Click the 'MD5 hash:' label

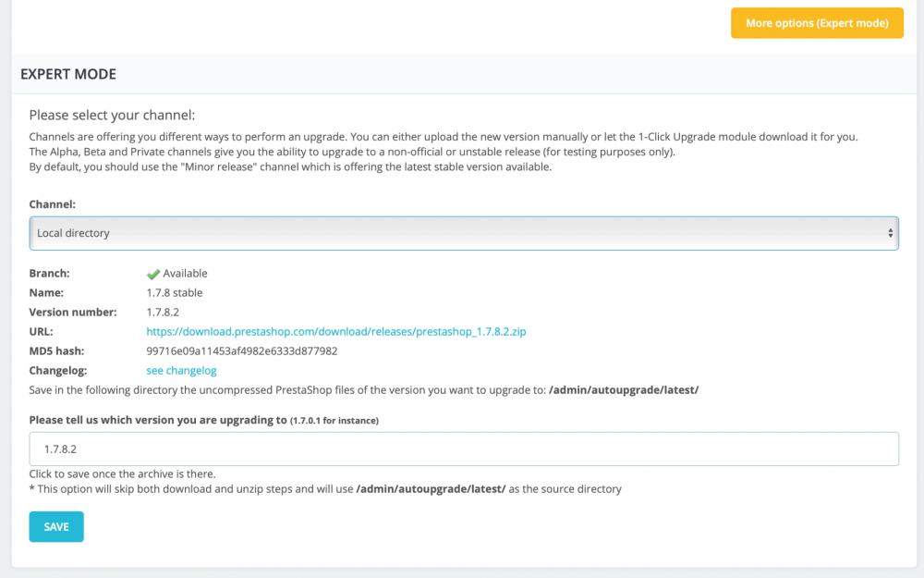coord(56,350)
